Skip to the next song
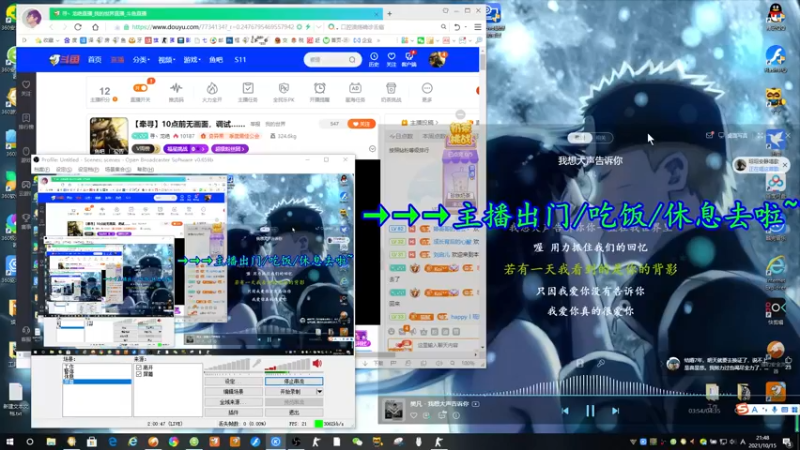 click(615, 411)
